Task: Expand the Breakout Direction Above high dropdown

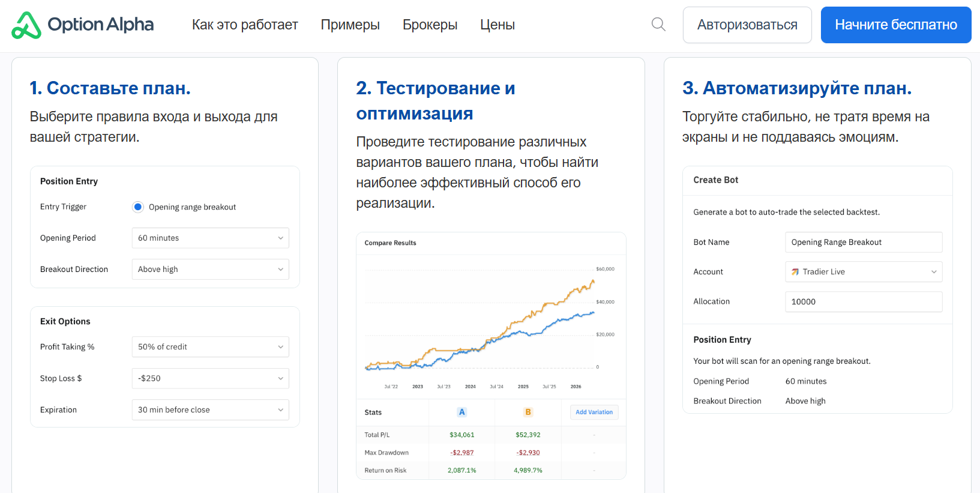Action: pos(211,269)
